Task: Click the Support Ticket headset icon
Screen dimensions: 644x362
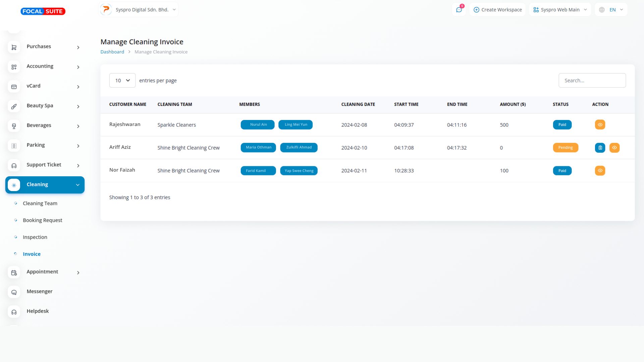Action: 14,166
